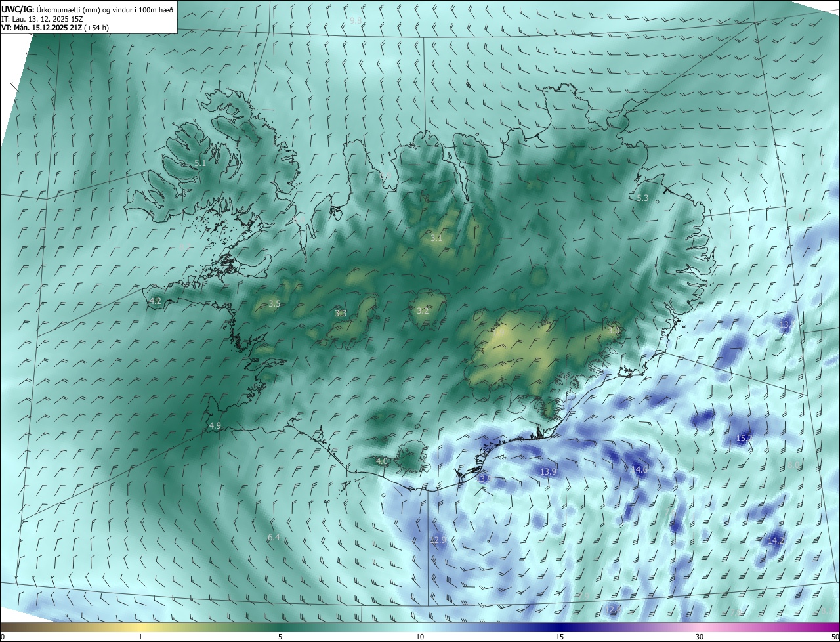Click the 3.0 value label on the map
Viewport: 840px width, 642px height.
(614, 330)
